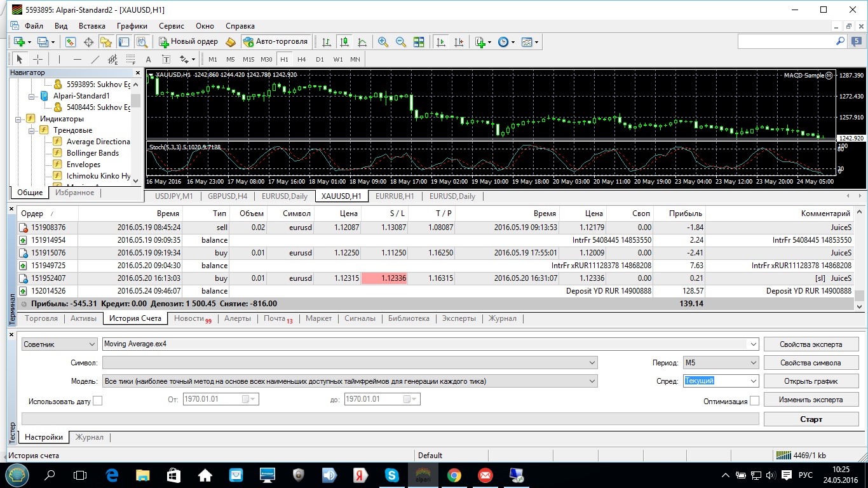Switch to the Торговля terminal tab
Screen dimensions: 868x488
pos(41,318)
